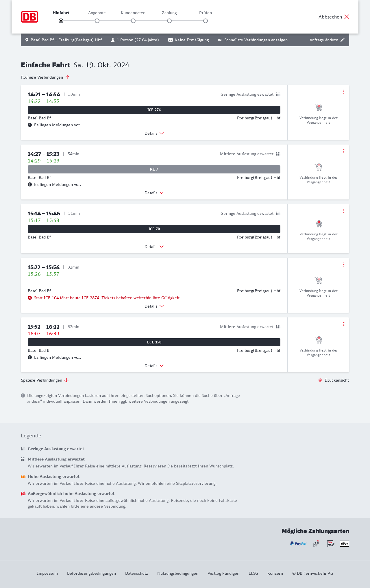
Task: Click the PayPal payment icon
Action: [x=298, y=543]
